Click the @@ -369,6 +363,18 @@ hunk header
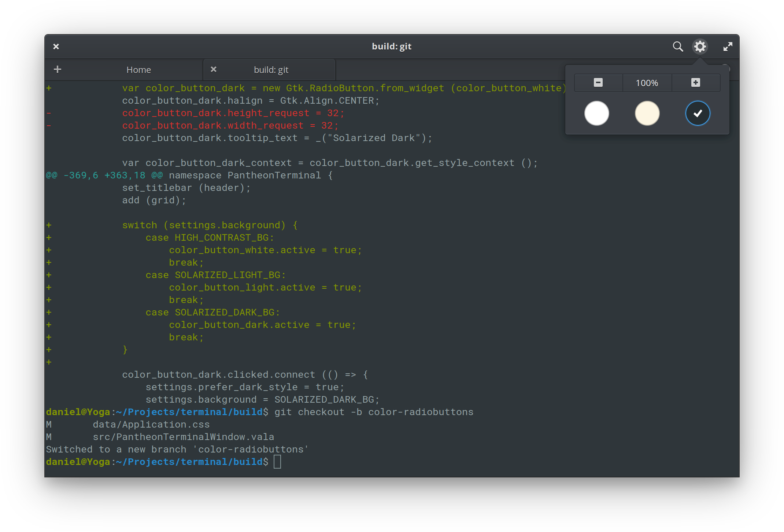This screenshot has width=784, height=532. pyautogui.click(x=104, y=176)
